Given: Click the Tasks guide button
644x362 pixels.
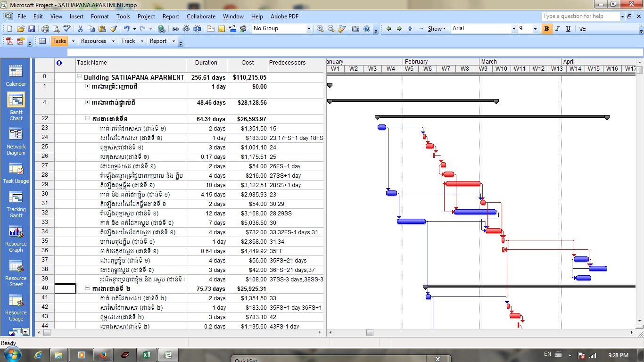Looking at the screenshot, I should click(x=59, y=41).
